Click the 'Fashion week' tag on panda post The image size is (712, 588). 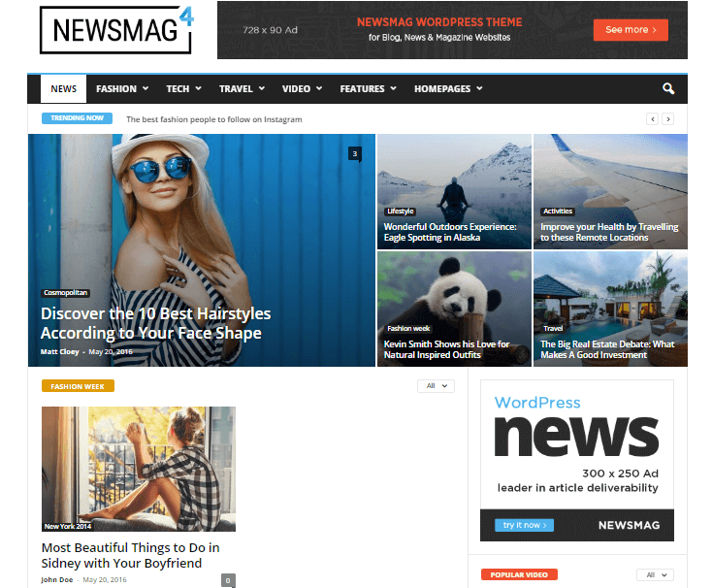(408, 328)
